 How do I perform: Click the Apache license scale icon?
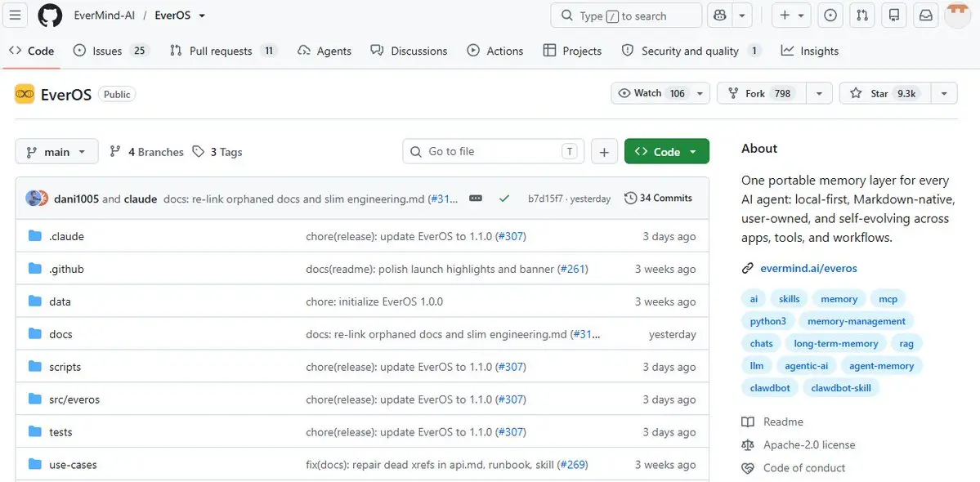(748, 445)
